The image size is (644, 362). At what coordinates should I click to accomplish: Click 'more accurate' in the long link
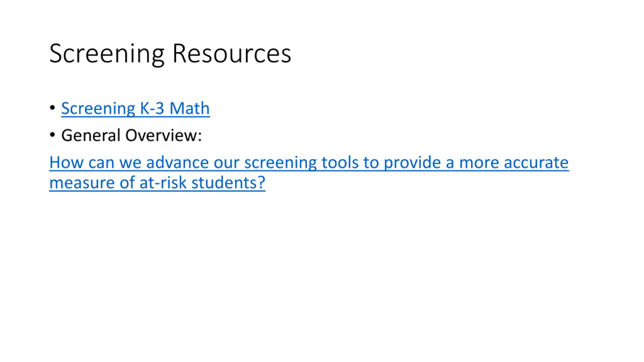point(514,163)
